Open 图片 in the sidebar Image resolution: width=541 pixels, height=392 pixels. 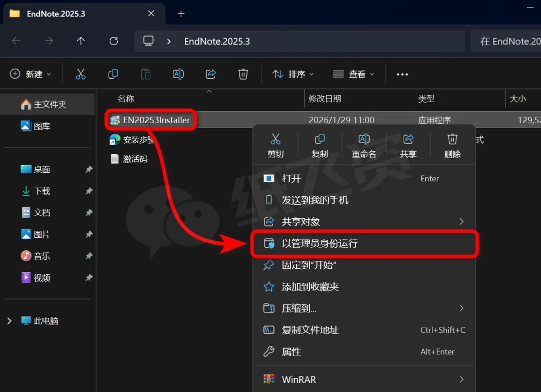point(42,234)
